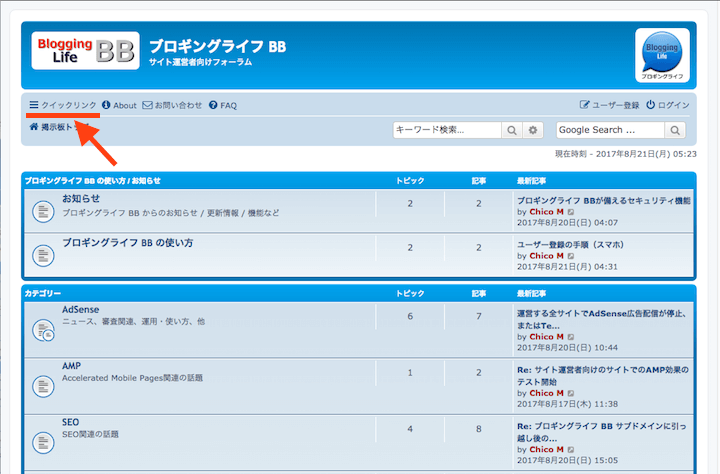Click the 現在時刻 timestamp text

coord(626,154)
